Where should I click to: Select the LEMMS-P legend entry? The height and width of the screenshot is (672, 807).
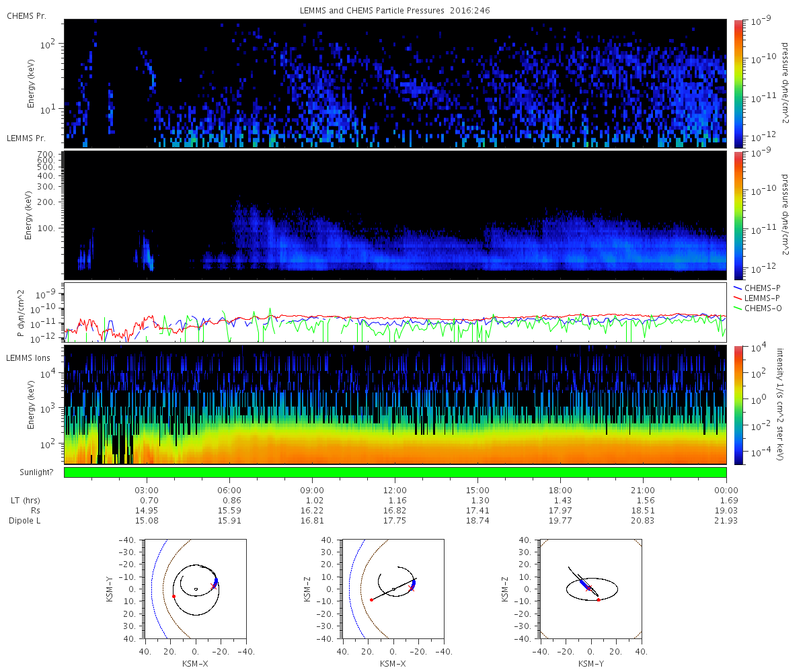pyautogui.click(x=759, y=298)
